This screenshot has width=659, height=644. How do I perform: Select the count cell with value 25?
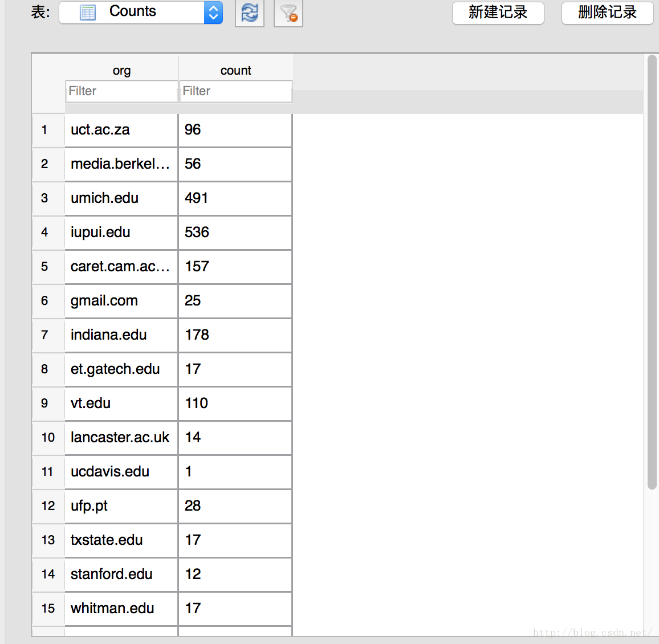click(235, 301)
